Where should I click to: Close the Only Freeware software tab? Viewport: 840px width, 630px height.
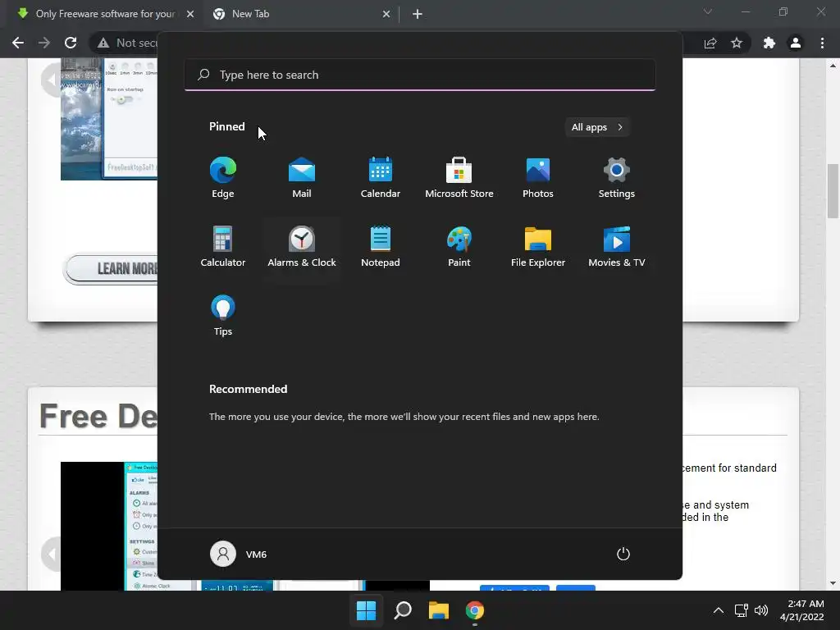(190, 14)
